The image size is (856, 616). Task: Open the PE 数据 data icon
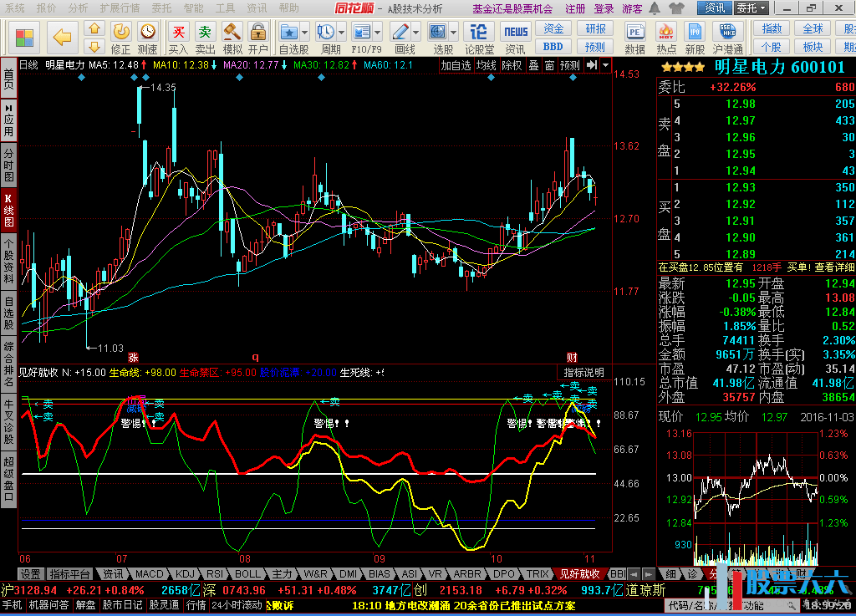click(x=635, y=38)
